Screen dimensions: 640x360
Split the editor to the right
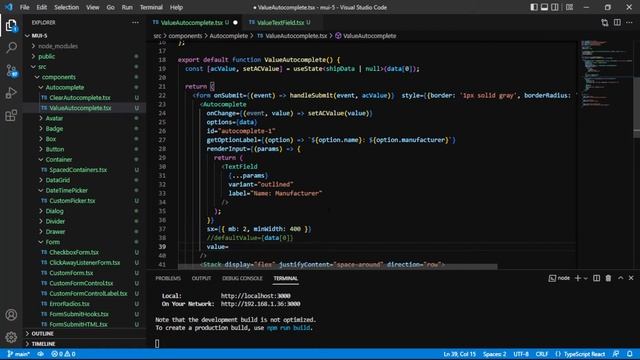tap(617, 22)
